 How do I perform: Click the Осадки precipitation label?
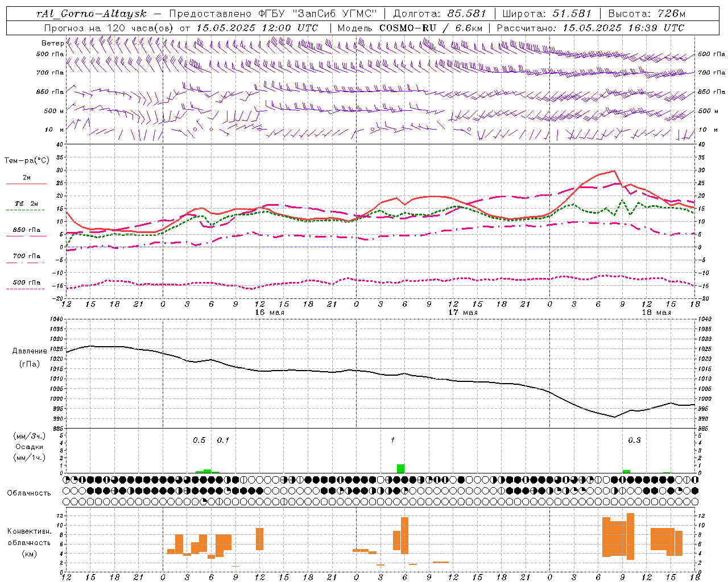(x=30, y=447)
